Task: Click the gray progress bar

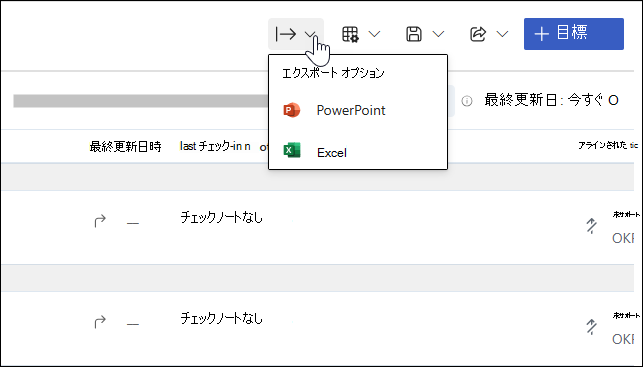Action: click(x=141, y=101)
